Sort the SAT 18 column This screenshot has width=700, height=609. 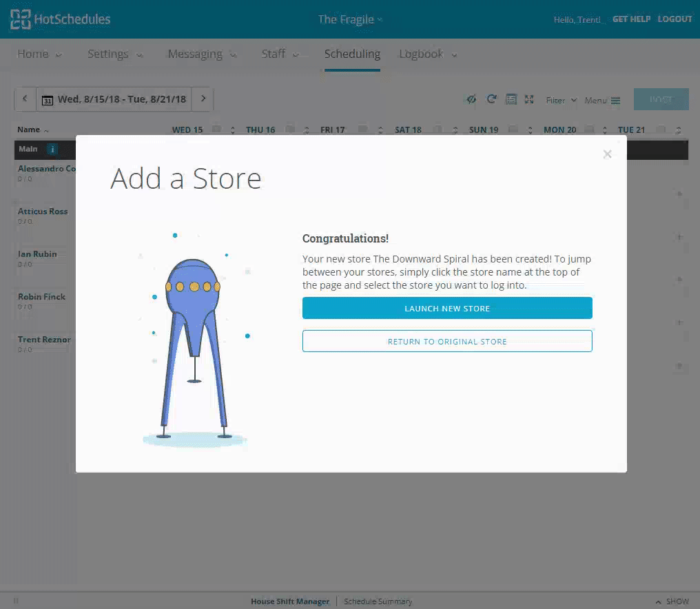455,130
